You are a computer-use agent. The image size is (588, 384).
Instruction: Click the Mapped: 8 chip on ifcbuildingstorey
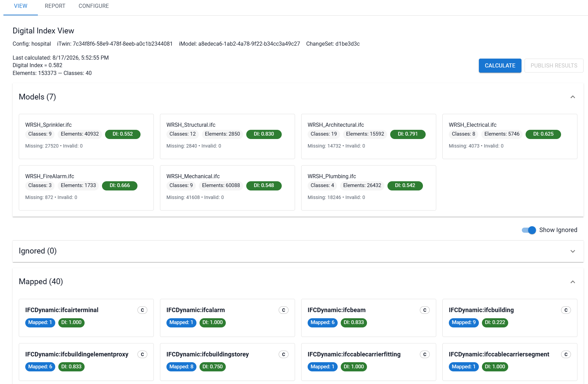(x=181, y=367)
